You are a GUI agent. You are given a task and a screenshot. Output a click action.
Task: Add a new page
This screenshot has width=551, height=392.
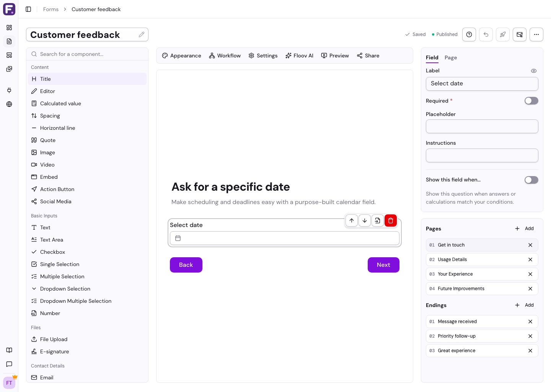click(525, 229)
